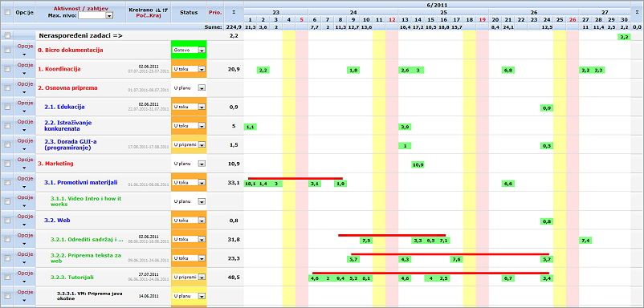
Task: Click the 6/2011 month header
Action: click(437, 6)
